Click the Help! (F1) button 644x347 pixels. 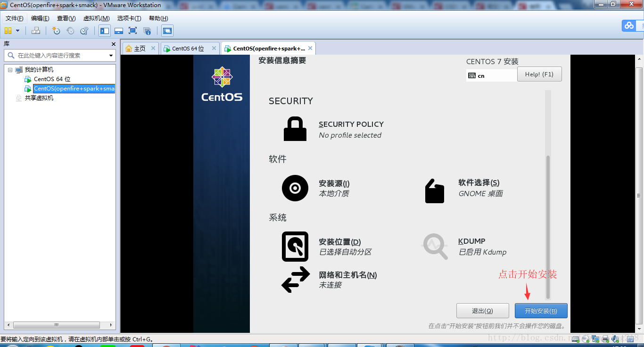(539, 74)
